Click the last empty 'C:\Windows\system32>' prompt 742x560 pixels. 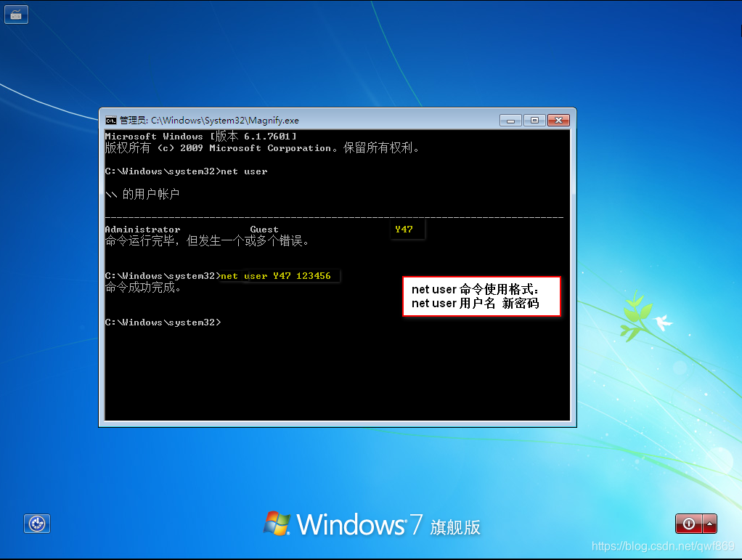pyautogui.click(x=163, y=322)
